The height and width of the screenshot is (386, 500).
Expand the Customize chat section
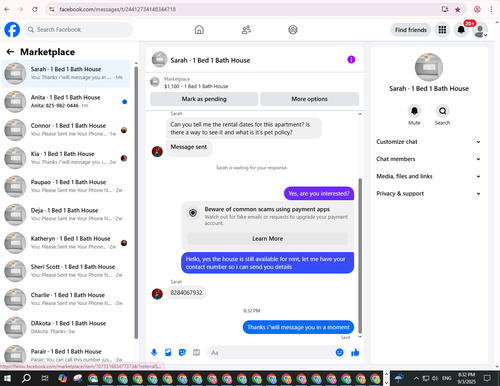[x=428, y=142]
